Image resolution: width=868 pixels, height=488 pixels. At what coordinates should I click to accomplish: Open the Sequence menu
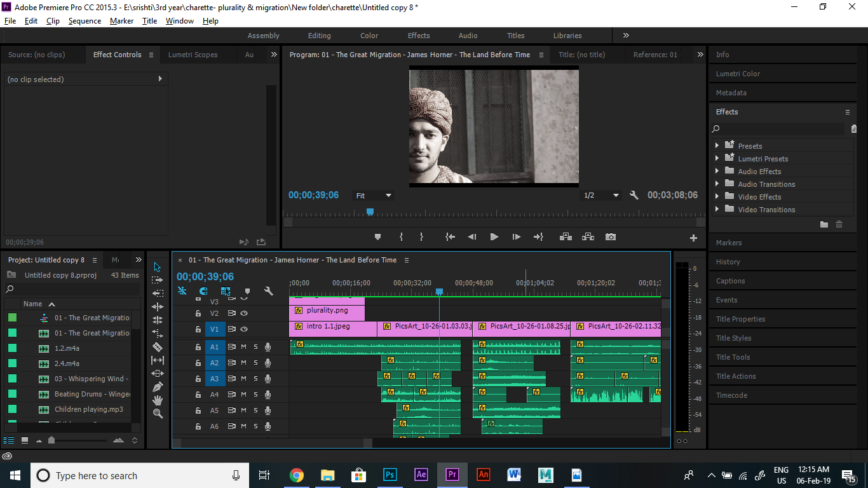tap(85, 21)
